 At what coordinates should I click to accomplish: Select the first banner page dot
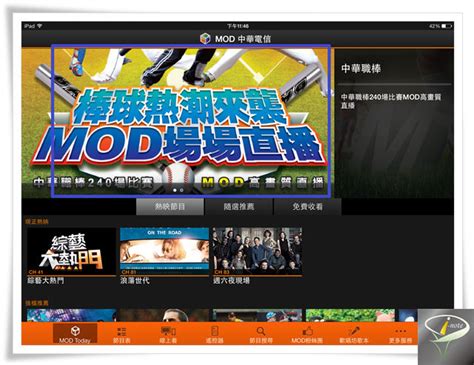click(x=175, y=190)
